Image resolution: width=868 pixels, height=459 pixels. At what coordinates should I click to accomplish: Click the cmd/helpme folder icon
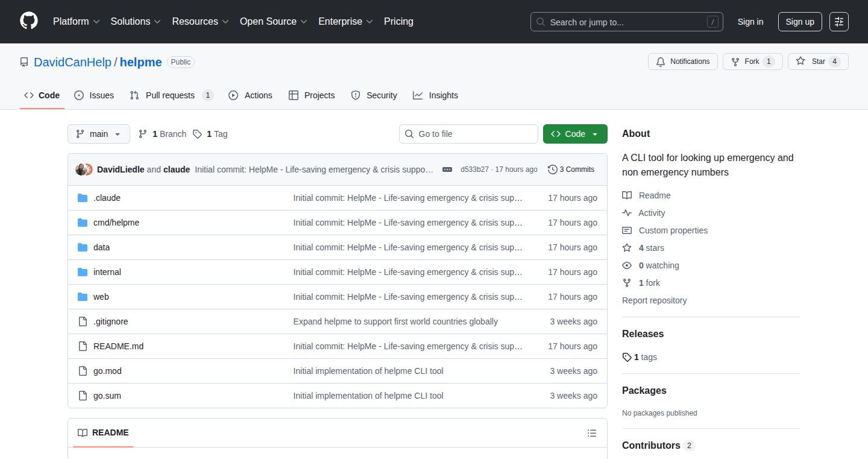83,223
